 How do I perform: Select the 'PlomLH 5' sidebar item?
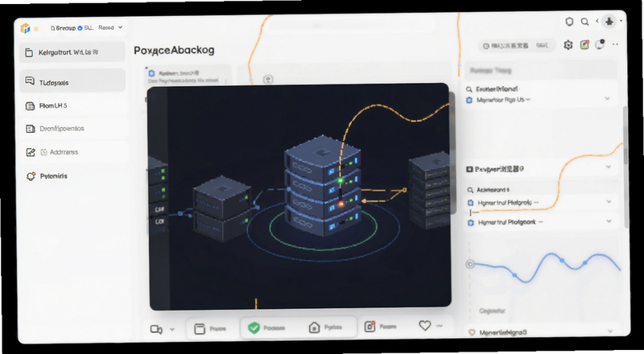(x=72, y=106)
